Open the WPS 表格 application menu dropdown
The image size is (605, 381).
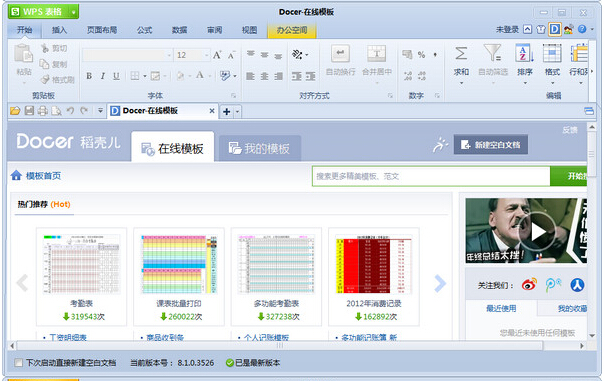[73, 12]
